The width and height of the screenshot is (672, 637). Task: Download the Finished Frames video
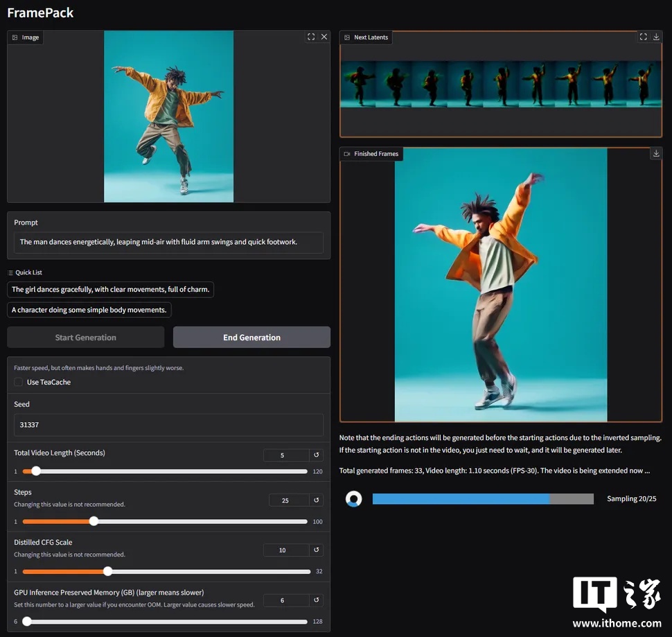657,154
